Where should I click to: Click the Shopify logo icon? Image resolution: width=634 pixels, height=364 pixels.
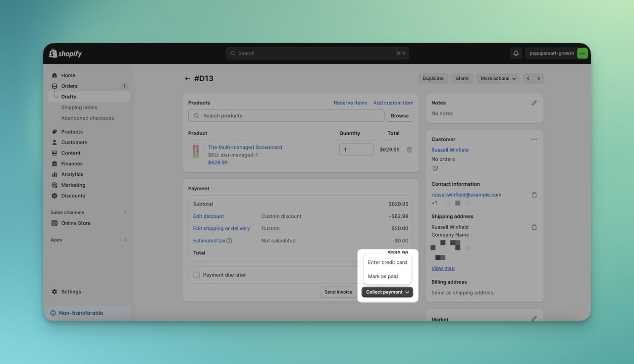click(x=52, y=52)
